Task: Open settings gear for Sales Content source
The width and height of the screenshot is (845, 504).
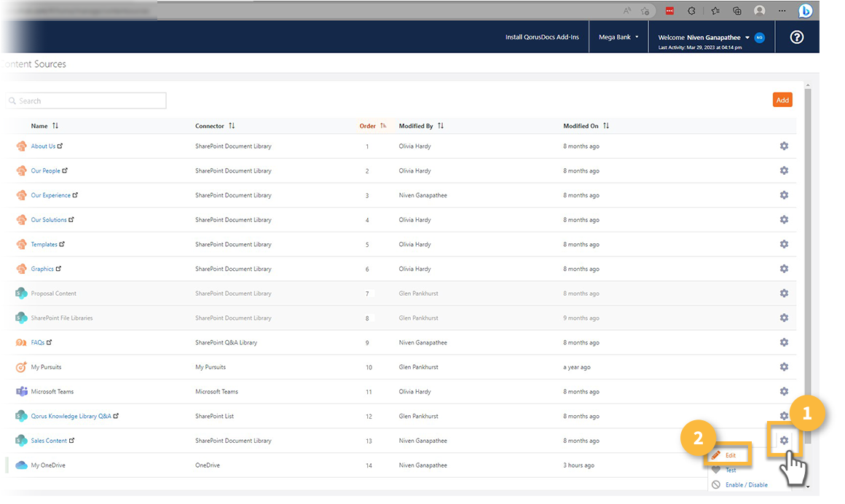Action: 784,441
